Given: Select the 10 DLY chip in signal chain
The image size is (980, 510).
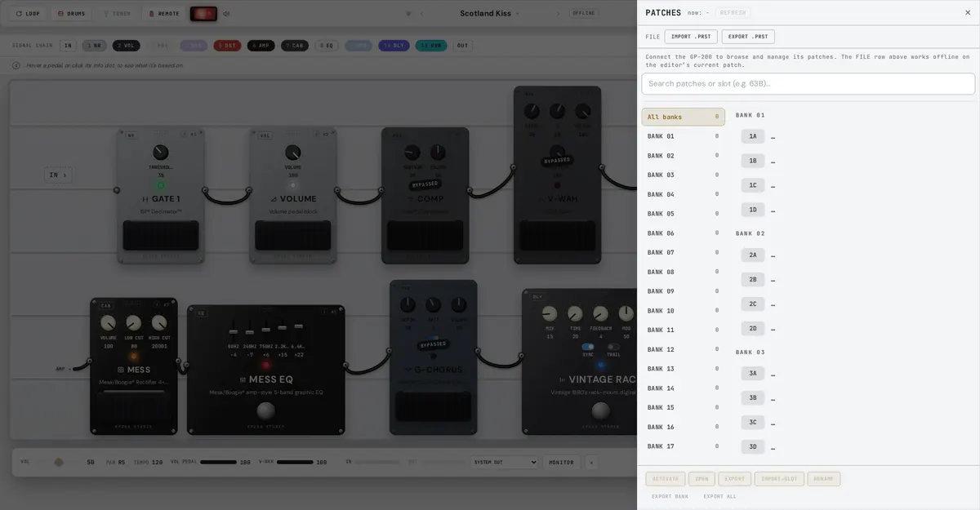Looking at the screenshot, I should tap(394, 46).
